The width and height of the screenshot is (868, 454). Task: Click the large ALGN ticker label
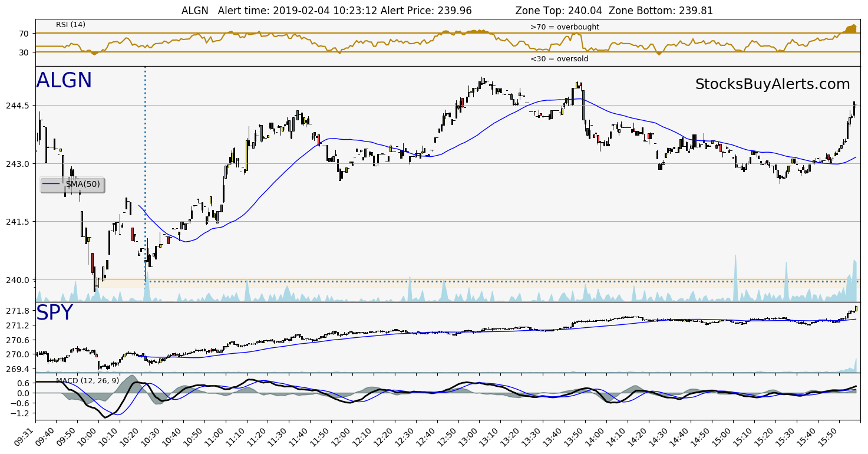pos(64,81)
